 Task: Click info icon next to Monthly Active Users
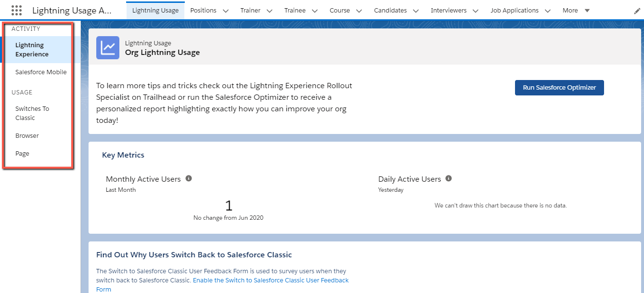click(x=189, y=178)
